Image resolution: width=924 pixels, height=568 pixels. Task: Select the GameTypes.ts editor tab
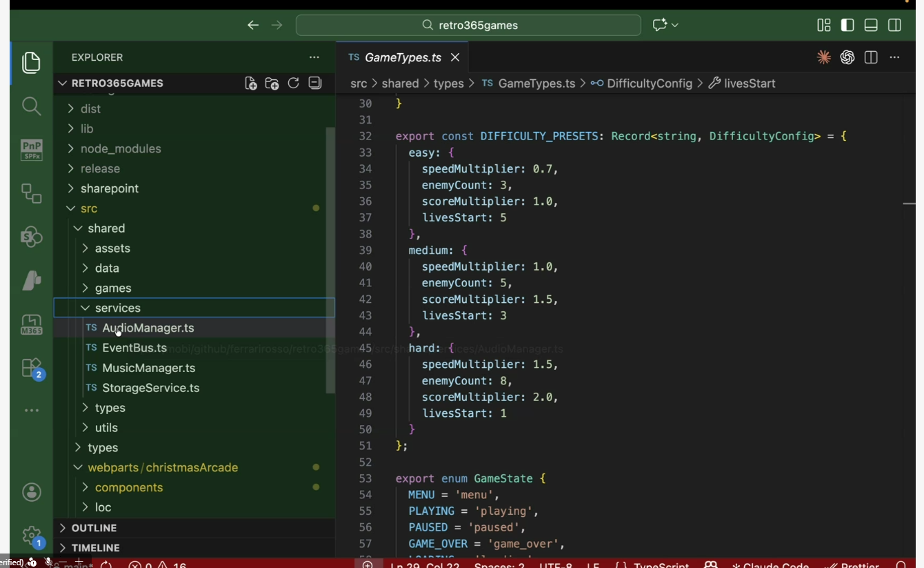coord(402,58)
